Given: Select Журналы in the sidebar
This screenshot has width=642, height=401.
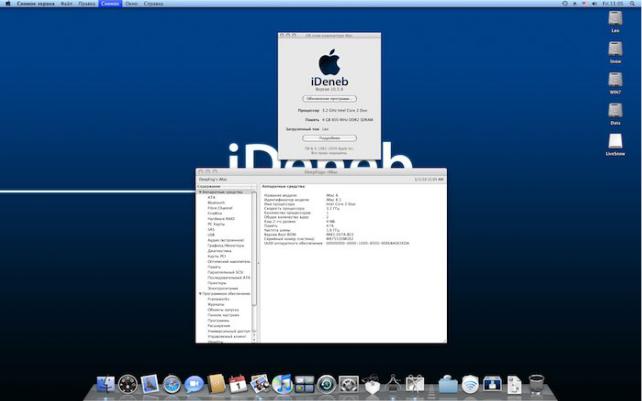Looking at the screenshot, I should point(216,304).
